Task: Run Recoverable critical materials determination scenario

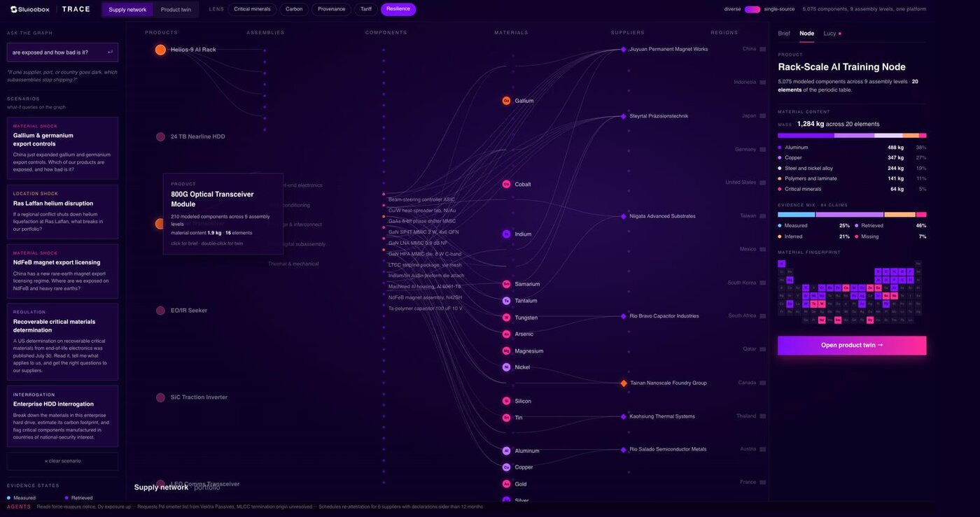Action: coord(62,342)
